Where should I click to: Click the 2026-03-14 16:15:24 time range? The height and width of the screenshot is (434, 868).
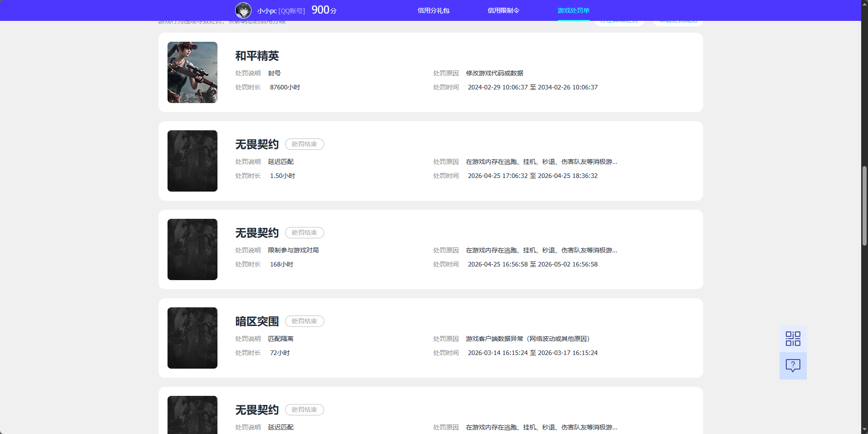pos(533,353)
